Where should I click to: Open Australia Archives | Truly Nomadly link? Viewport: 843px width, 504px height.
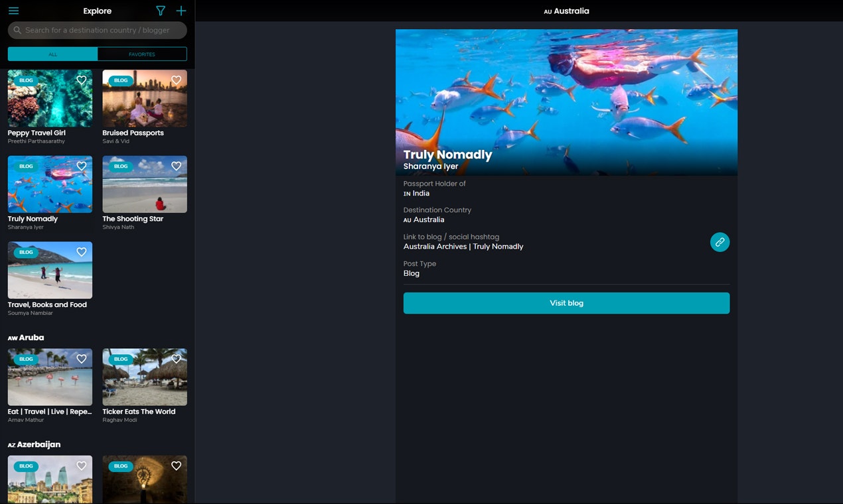click(x=463, y=246)
